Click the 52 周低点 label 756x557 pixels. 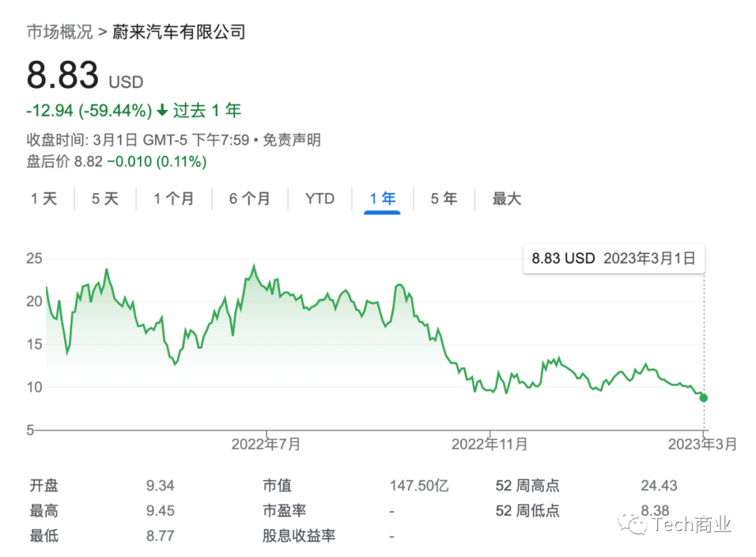528,511
